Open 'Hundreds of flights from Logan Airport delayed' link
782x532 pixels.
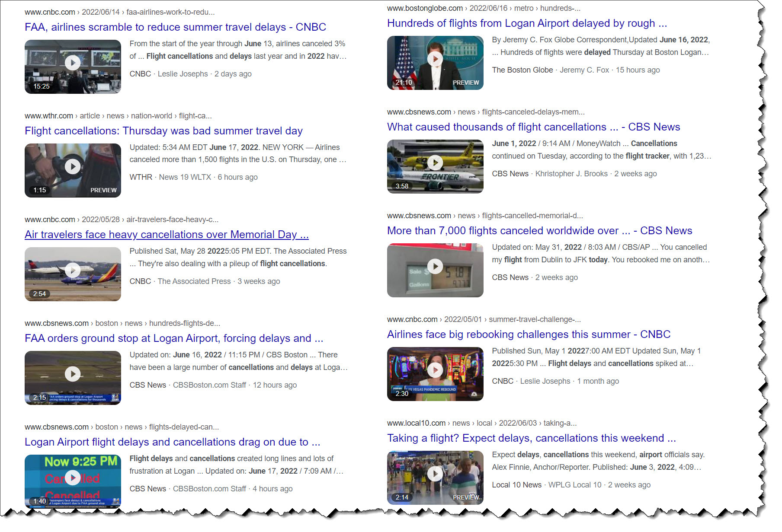click(527, 23)
